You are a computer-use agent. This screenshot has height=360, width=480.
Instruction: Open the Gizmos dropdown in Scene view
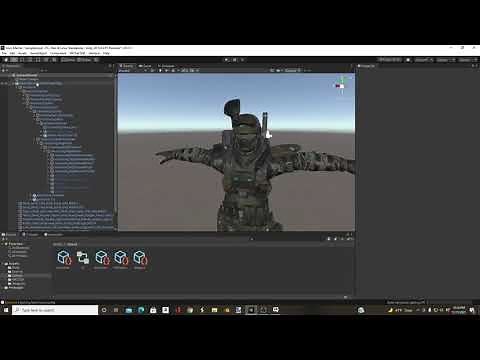292,71
